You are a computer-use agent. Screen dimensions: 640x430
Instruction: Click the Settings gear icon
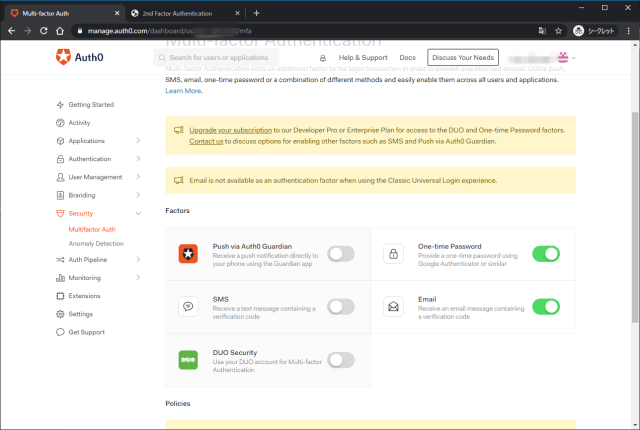(x=60, y=314)
